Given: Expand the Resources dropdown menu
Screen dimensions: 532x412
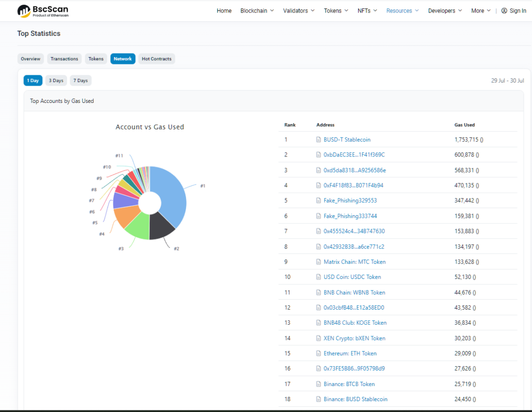Looking at the screenshot, I should click(x=403, y=11).
